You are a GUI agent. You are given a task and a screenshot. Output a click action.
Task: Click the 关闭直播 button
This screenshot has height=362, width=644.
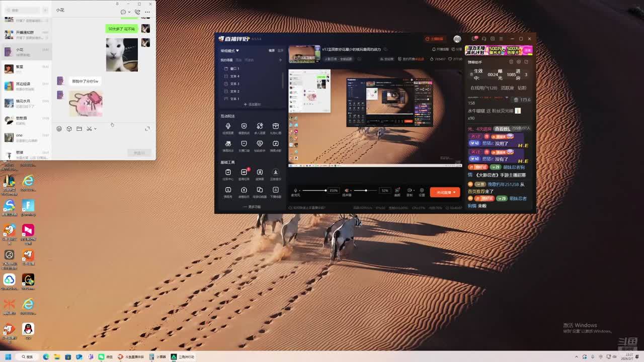click(x=445, y=193)
